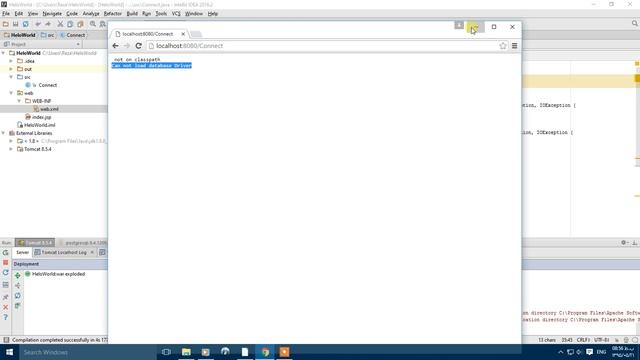Open Run panel help question mark

point(6,317)
